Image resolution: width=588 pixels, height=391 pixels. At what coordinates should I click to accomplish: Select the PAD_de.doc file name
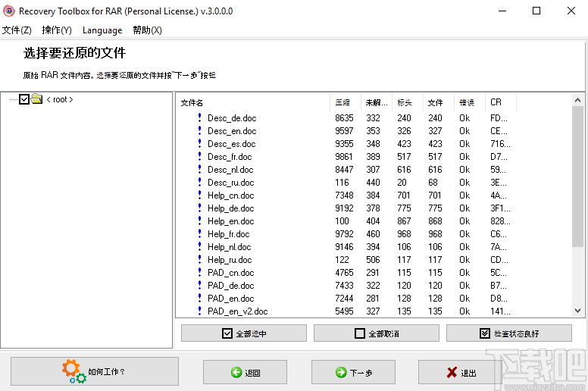(x=230, y=286)
